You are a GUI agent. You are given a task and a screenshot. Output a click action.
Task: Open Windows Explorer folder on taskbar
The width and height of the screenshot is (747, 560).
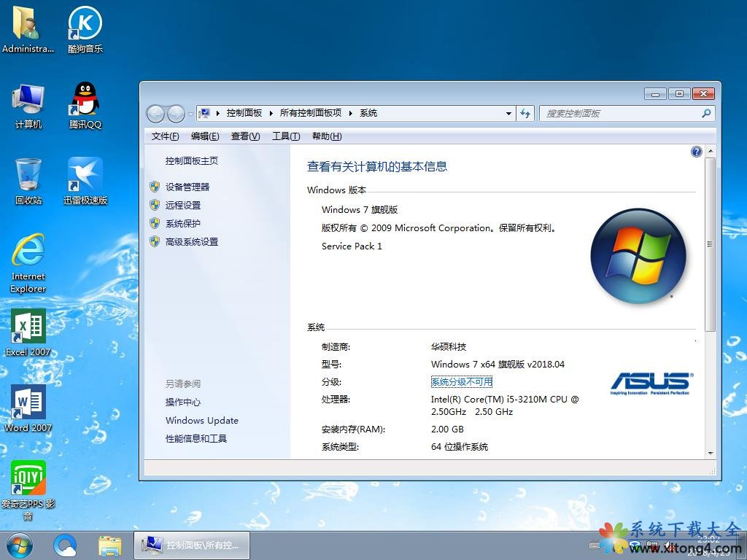click(x=110, y=545)
